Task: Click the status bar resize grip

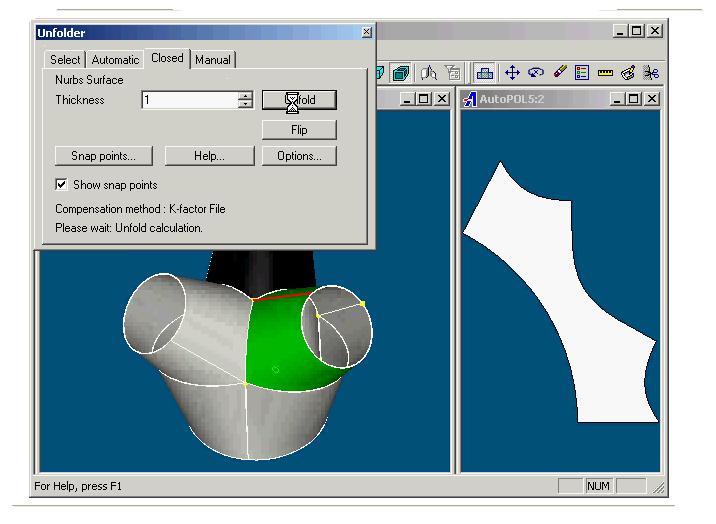Action: (659, 488)
